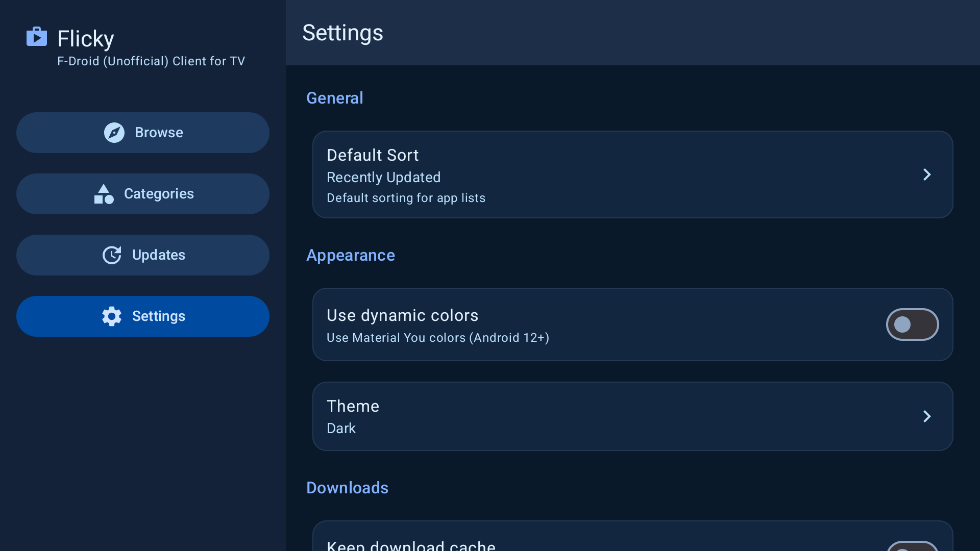The height and width of the screenshot is (551, 980).
Task: Click the Browse compass icon
Action: coord(114,133)
